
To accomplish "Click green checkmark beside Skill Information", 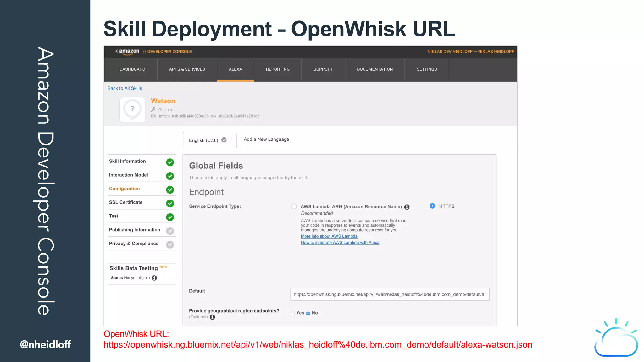I will (170, 162).
